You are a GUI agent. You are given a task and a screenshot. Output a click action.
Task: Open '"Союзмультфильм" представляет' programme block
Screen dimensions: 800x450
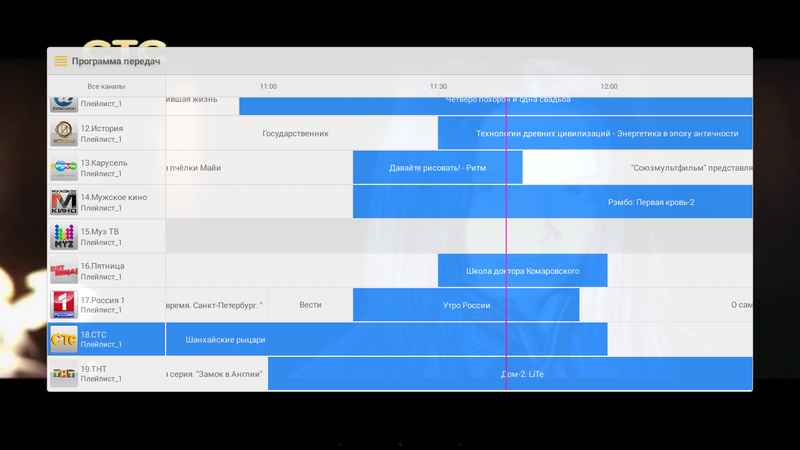pos(637,167)
